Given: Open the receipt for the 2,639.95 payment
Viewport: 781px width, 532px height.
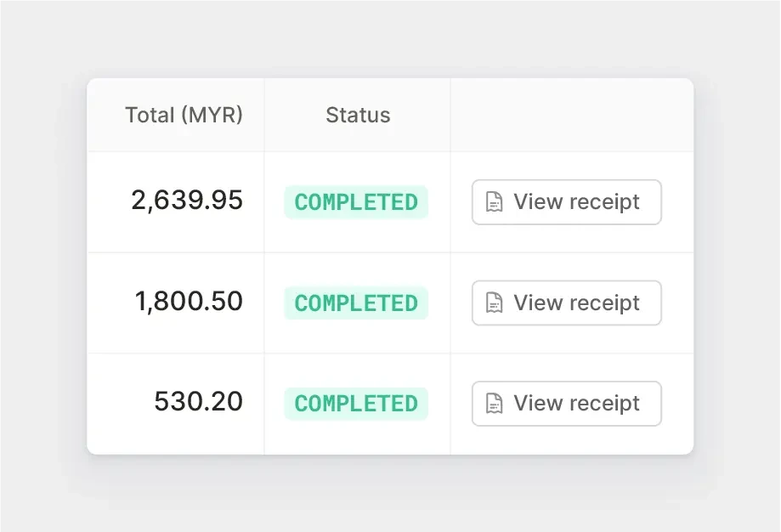Looking at the screenshot, I should point(566,202).
